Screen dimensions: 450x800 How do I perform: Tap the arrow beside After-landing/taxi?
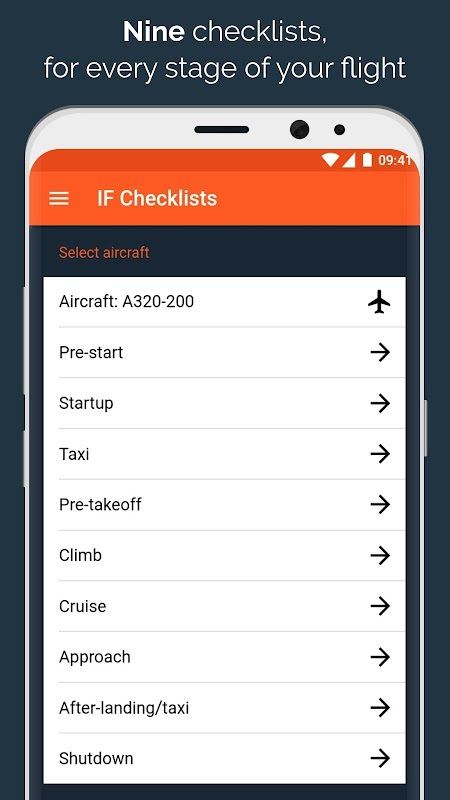pyautogui.click(x=380, y=708)
